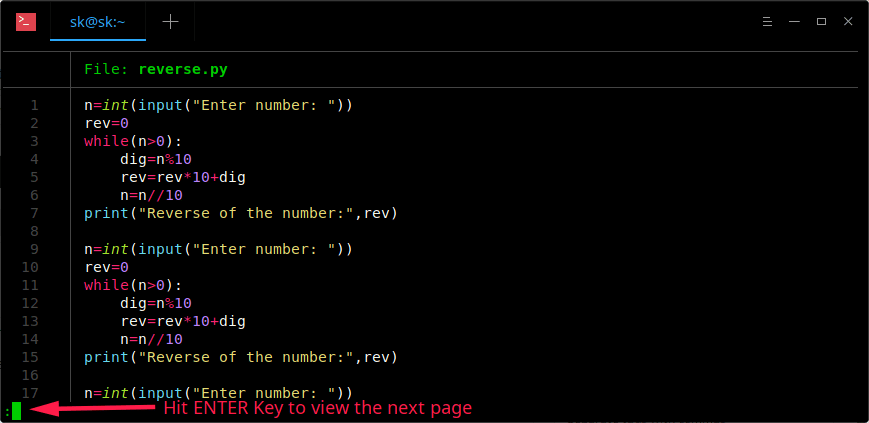This screenshot has width=869, height=423.
Task: Maximize the terminal window
Action: [x=821, y=21]
